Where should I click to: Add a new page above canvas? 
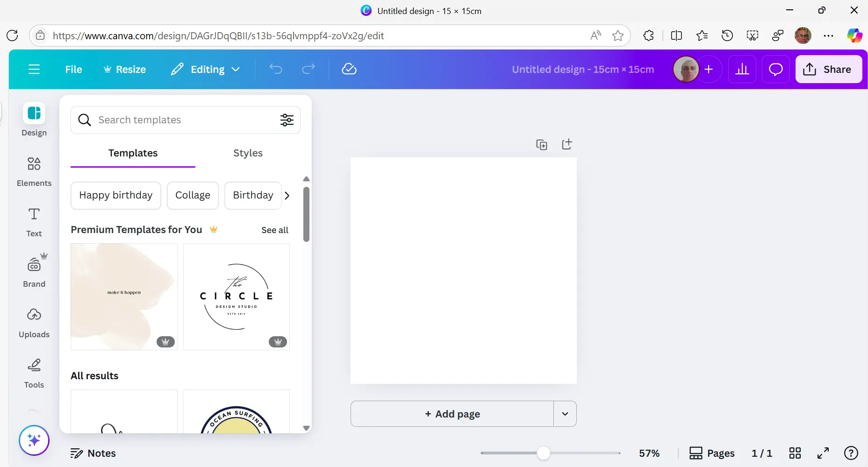pos(567,144)
